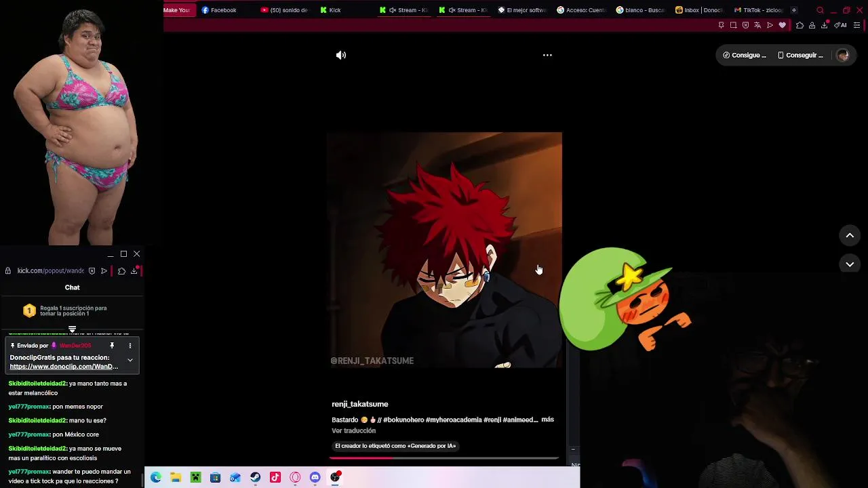Unpin the pinned chat message

[x=112, y=346]
